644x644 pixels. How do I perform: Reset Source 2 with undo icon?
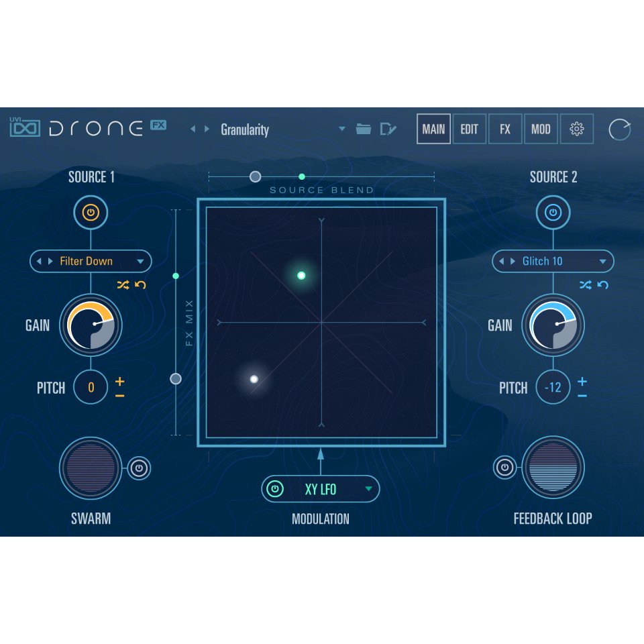click(602, 284)
